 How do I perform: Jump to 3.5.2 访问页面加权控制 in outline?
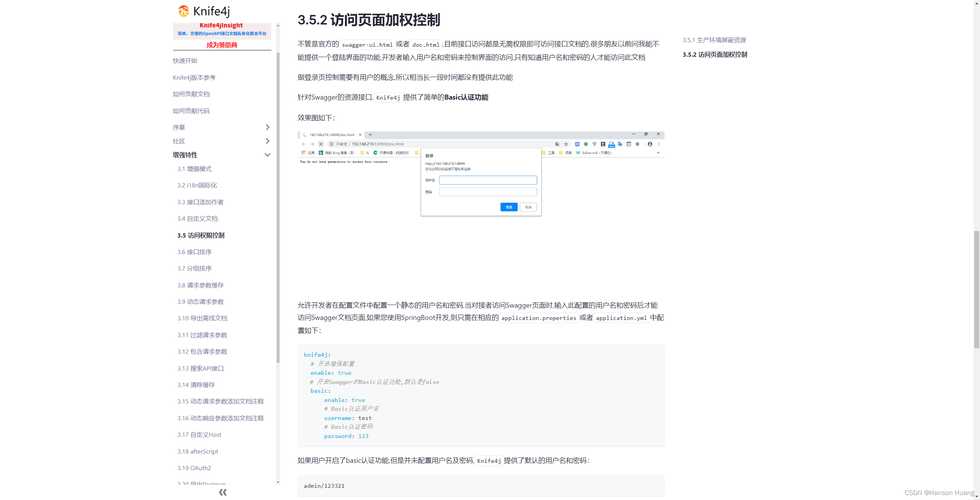[x=715, y=54]
